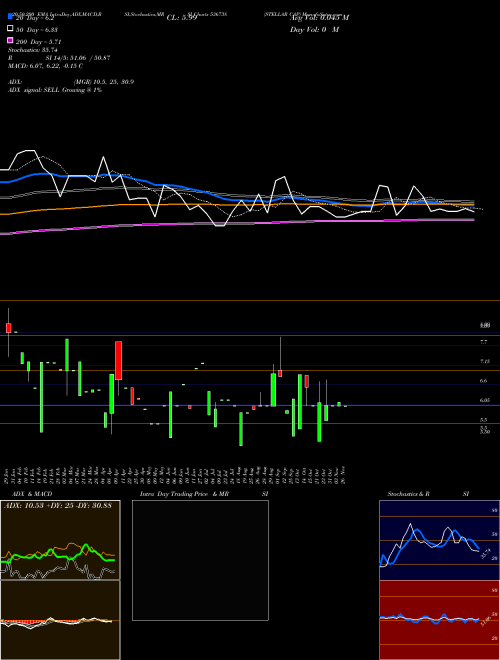Open the ADX indicator chart with green line
Viewport: 500px width, 660px height.
pos(60,540)
